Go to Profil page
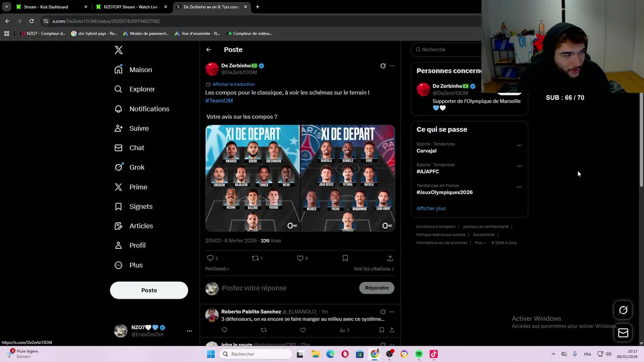Viewport: 644px width, 362px height. (x=130, y=245)
